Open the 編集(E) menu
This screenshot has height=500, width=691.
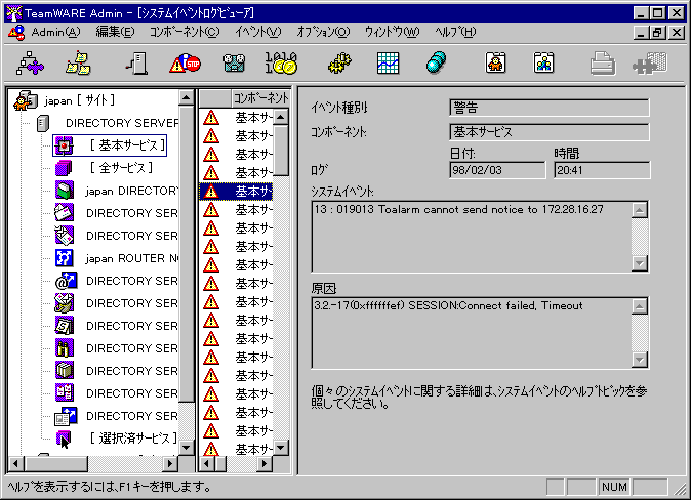click(x=115, y=33)
